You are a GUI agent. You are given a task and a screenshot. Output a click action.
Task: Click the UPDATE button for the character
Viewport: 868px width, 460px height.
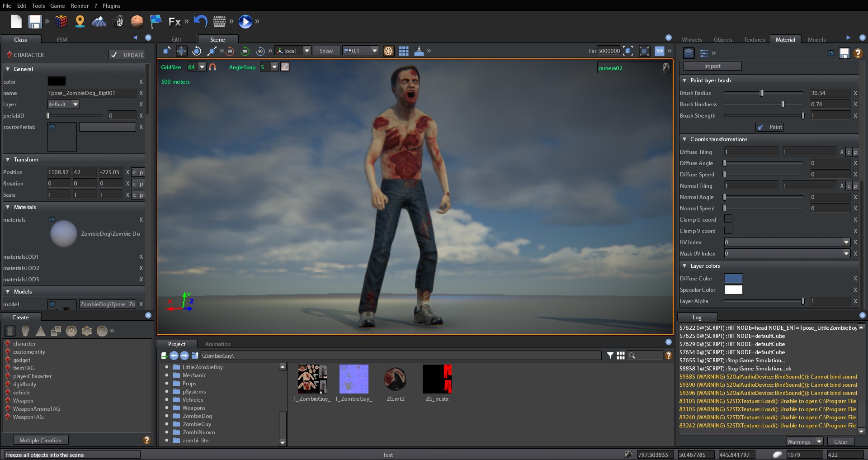pyautogui.click(x=127, y=54)
